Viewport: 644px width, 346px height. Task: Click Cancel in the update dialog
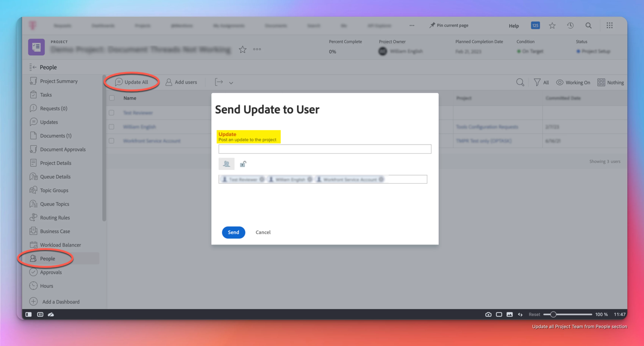tap(263, 232)
